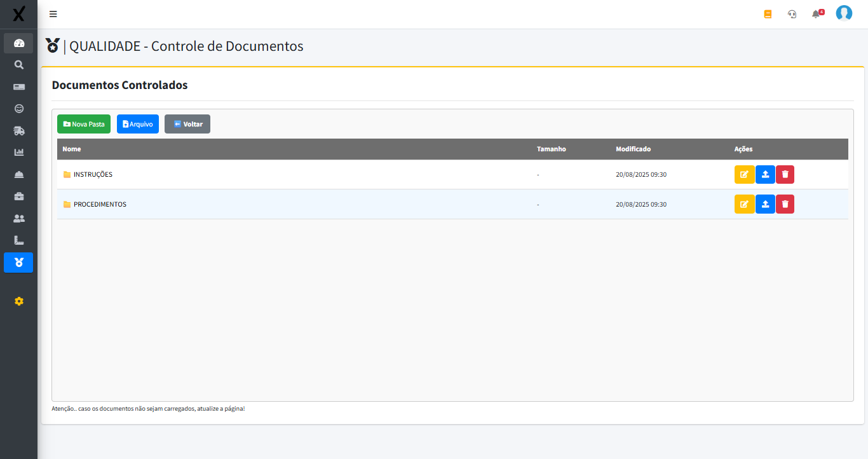868x459 pixels.
Task: Open the yellow settings gear in sidebar
Action: [18, 301]
